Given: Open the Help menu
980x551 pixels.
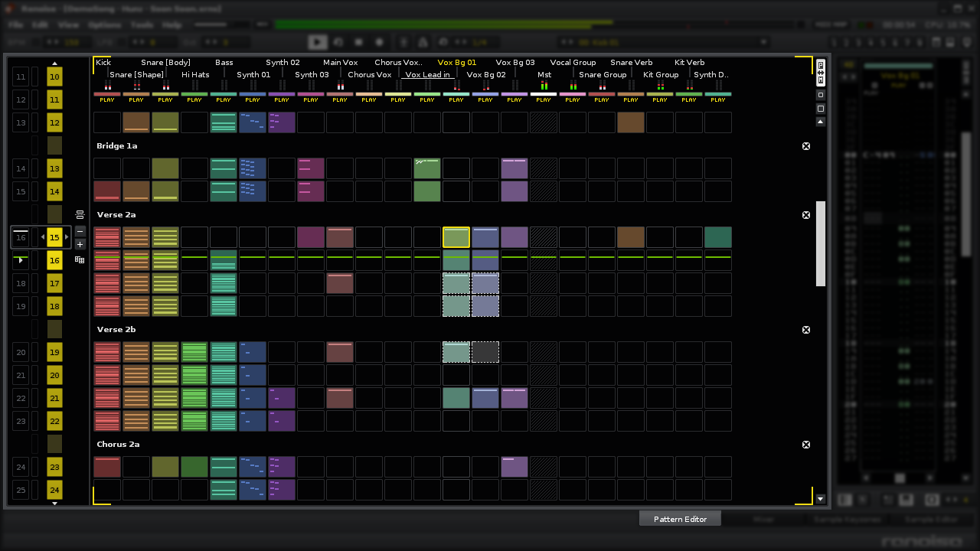Looking at the screenshot, I should [172, 24].
